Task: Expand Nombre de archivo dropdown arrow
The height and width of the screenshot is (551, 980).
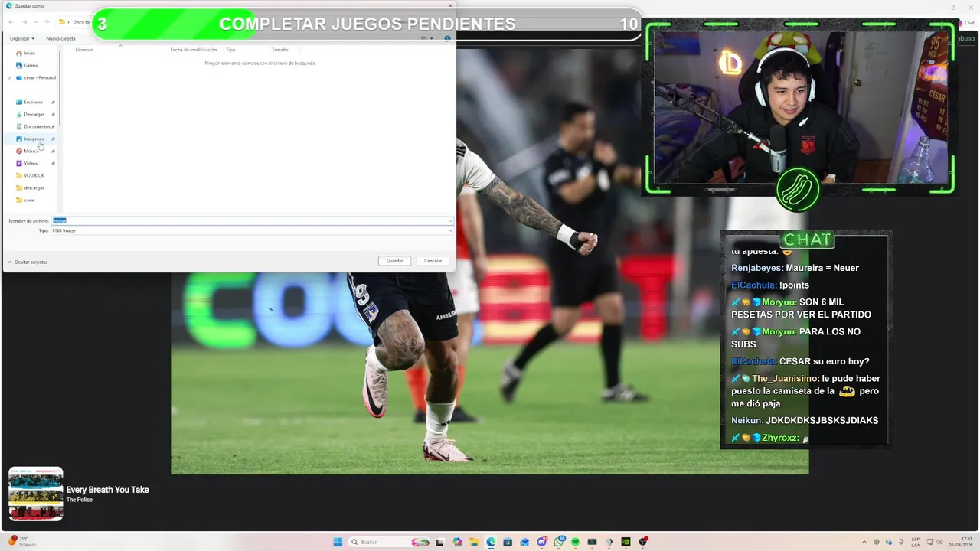Action: tap(450, 220)
